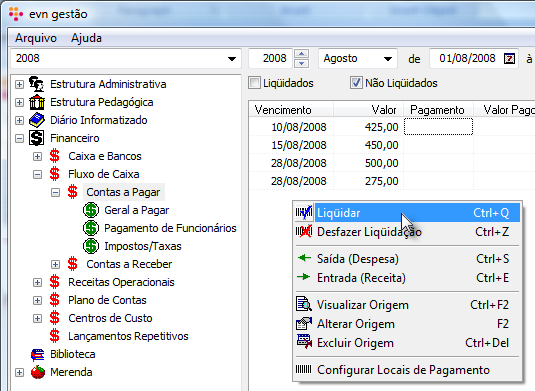Viewport: 535px width, 391px height.
Task: Click the red dollar icon beside Plano de Contas
Action: coord(55,300)
